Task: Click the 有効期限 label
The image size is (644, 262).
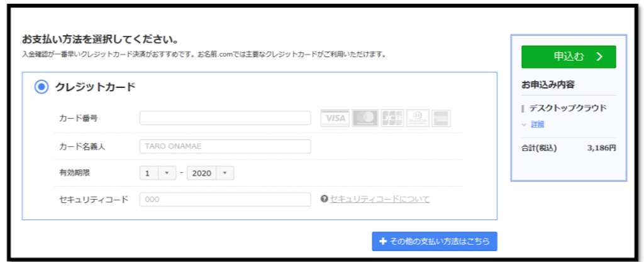Action: click(x=74, y=173)
